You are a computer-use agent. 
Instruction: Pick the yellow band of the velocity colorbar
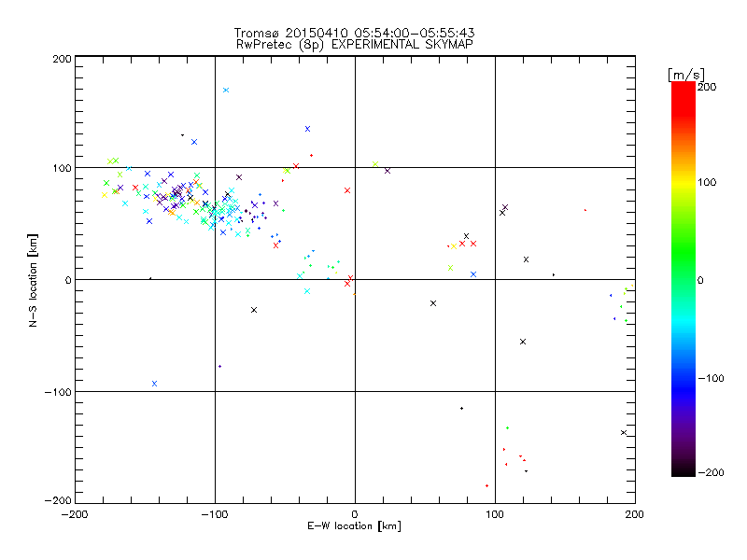684,182
